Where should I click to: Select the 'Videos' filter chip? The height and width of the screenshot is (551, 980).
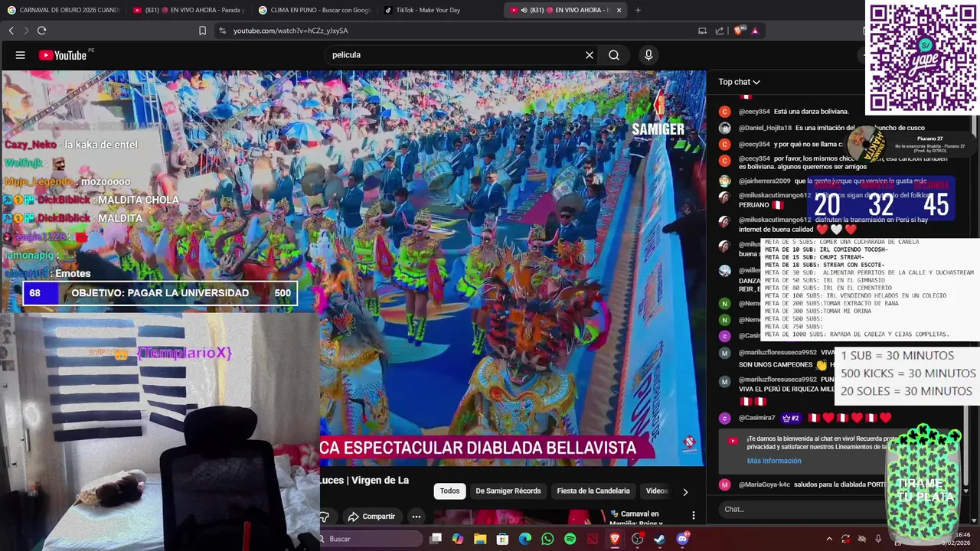coord(657,491)
